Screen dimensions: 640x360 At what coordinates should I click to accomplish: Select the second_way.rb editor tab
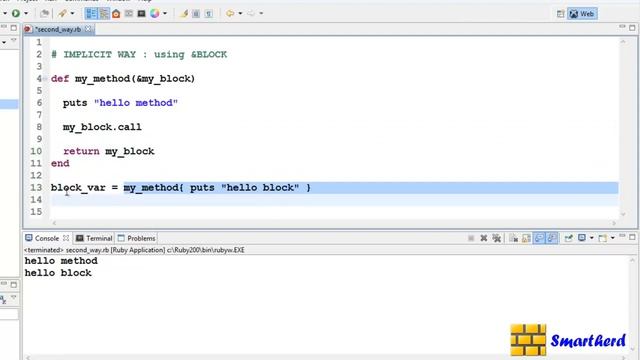58,29
